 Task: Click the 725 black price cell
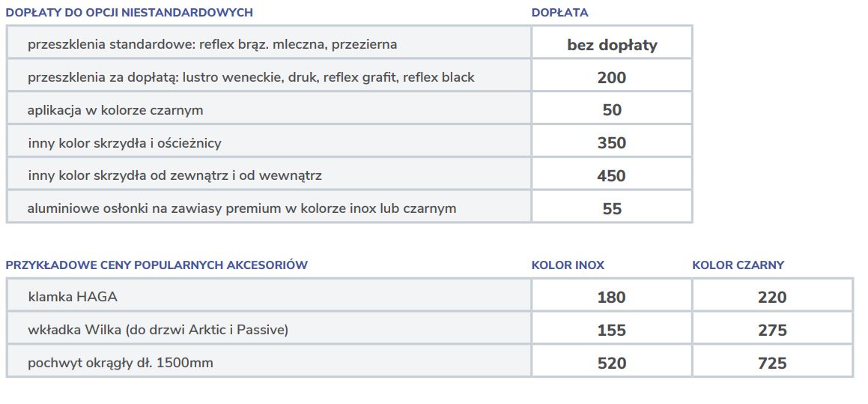pyautogui.click(x=772, y=364)
